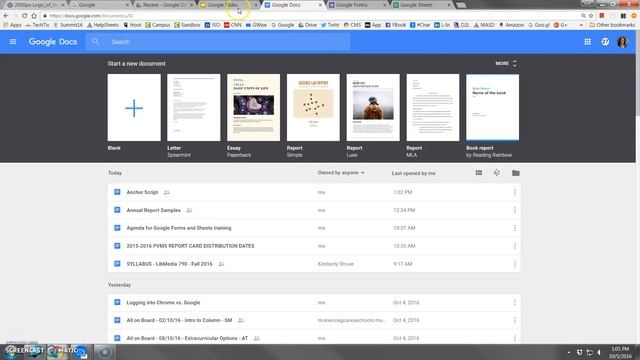Switch to the Google Forms browser tab
The width and height of the screenshot is (640, 360).
355,5
